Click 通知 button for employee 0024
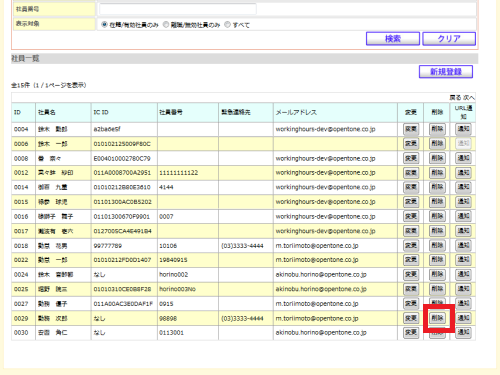Viewport: 500px width, 375px height. point(463,275)
